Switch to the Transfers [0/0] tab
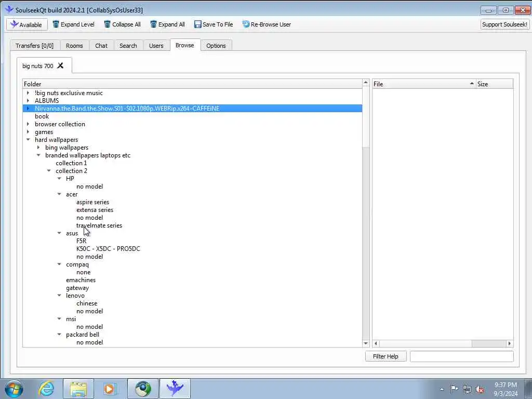The image size is (532, 399). pyautogui.click(x=35, y=46)
